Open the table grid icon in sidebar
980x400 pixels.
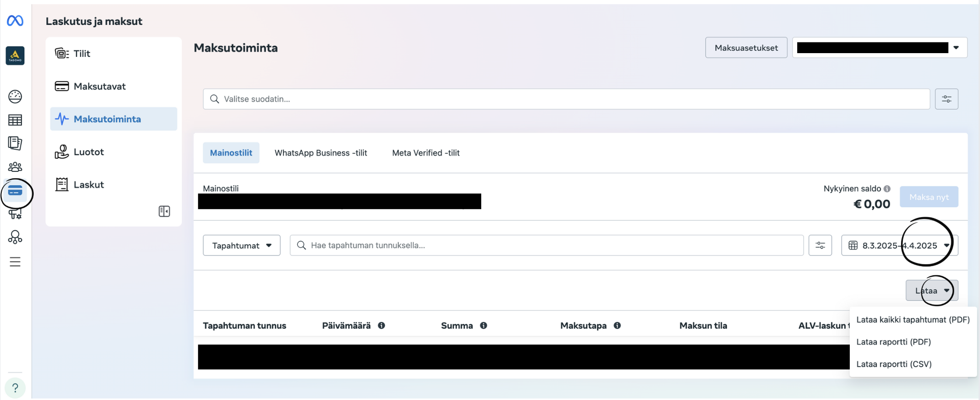tap(15, 120)
